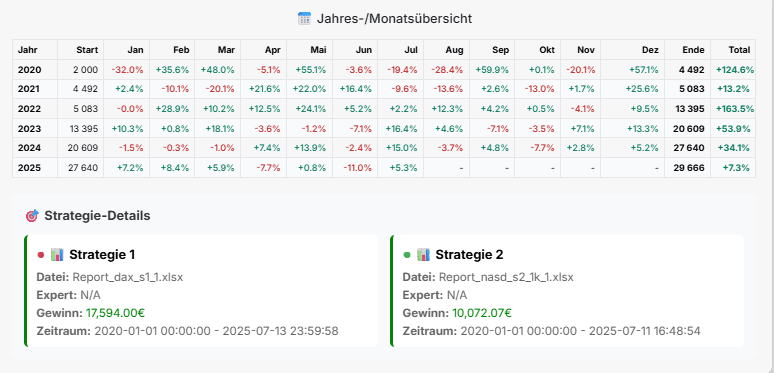Select the Jahr column header
774x373 pixels.
[28, 50]
